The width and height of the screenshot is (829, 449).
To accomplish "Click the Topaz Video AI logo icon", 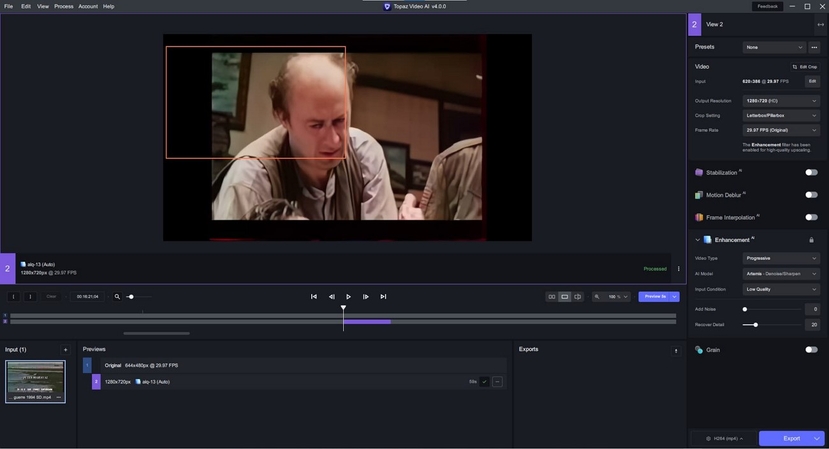I will [x=387, y=6].
